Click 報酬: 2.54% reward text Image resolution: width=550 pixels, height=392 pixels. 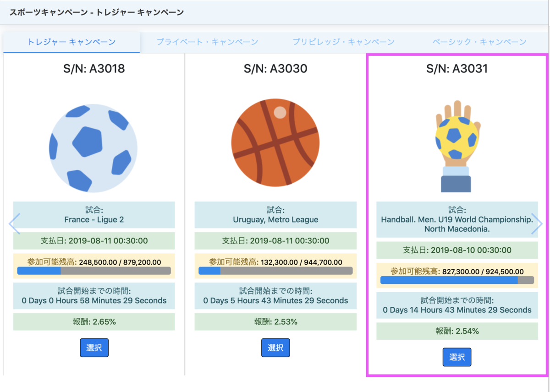click(x=457, y=331)
